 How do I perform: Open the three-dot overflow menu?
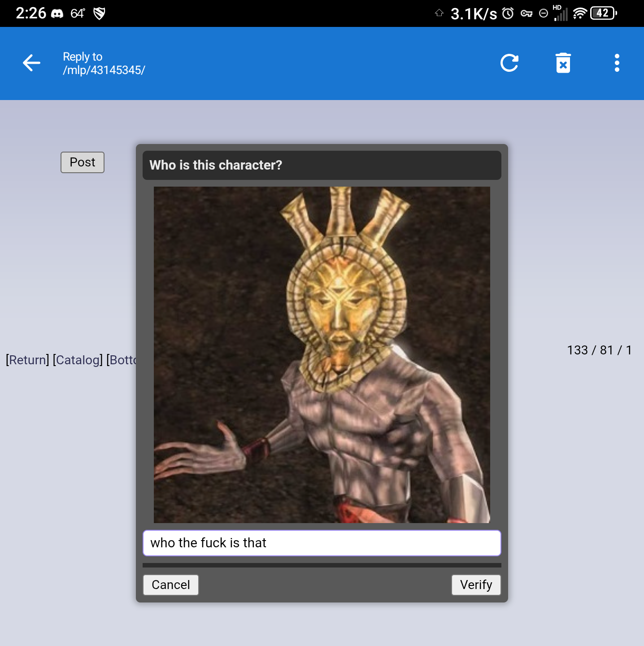tap(617, 63)
